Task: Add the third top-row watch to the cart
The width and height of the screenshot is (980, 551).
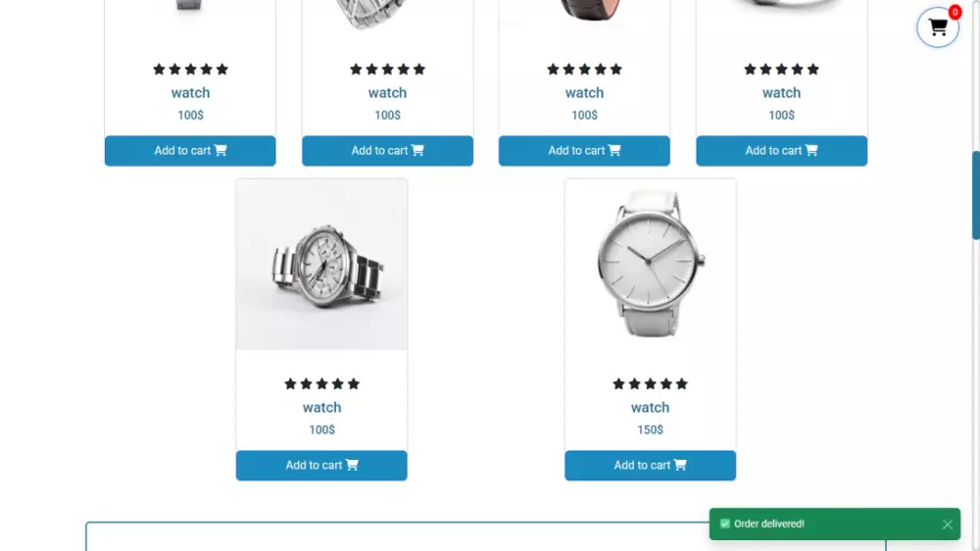Action: [x=584, y=151]
